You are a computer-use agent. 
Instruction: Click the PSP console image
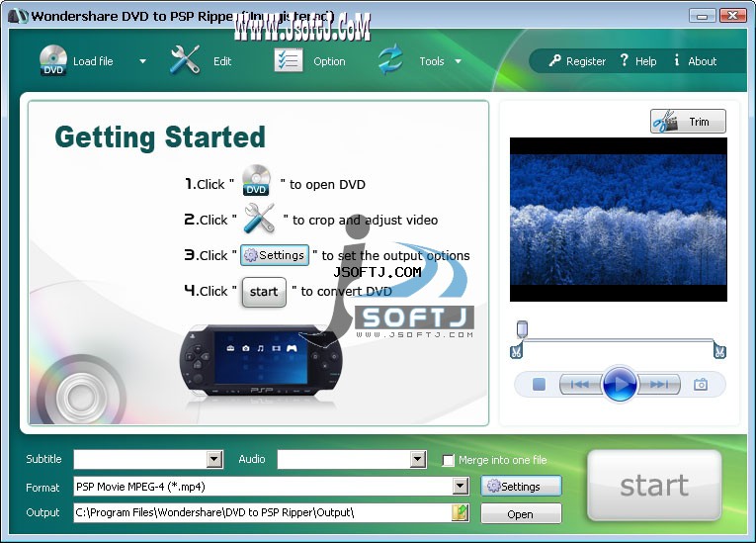click(261, 361)
